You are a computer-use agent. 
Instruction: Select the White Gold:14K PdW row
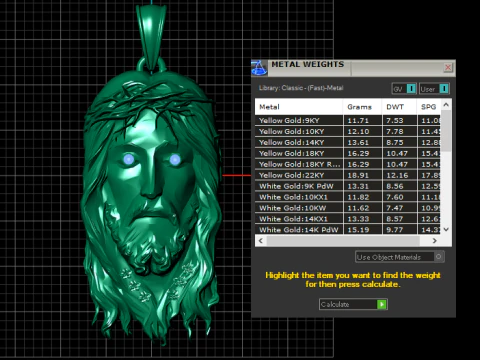point(348,230)
